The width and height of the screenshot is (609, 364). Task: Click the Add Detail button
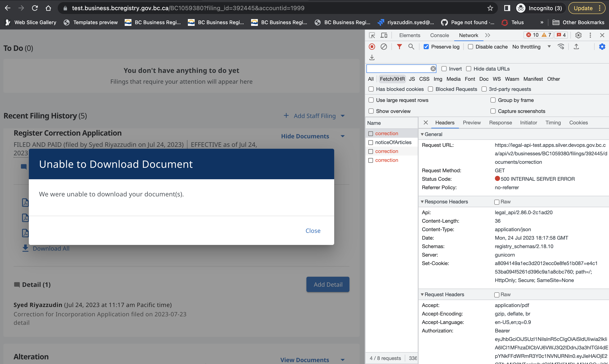(x=328, y=284)
